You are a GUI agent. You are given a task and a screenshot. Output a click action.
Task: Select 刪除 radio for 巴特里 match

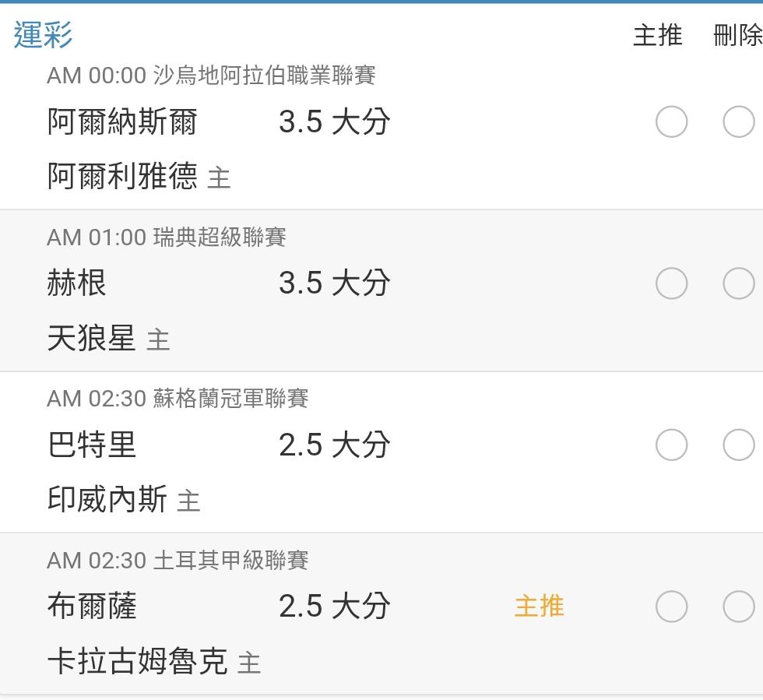pyautogui.click(x=739, y=445)
